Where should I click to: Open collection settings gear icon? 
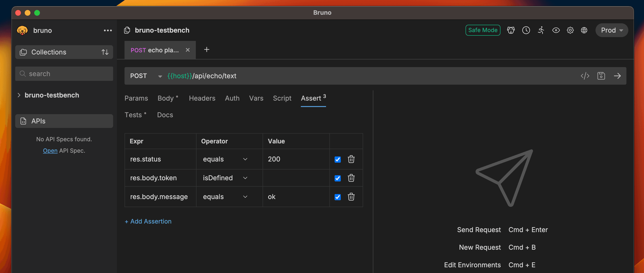coord(570,30)
